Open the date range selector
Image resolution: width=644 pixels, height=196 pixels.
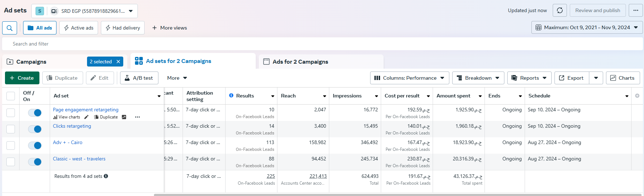[x=587, y=27]
